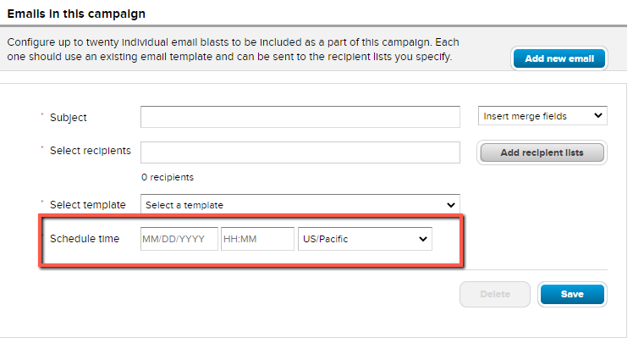Image resolution: width=644 pixels, height=338 pixels.
Task: Focus the Subject text field
Action: 300,117
